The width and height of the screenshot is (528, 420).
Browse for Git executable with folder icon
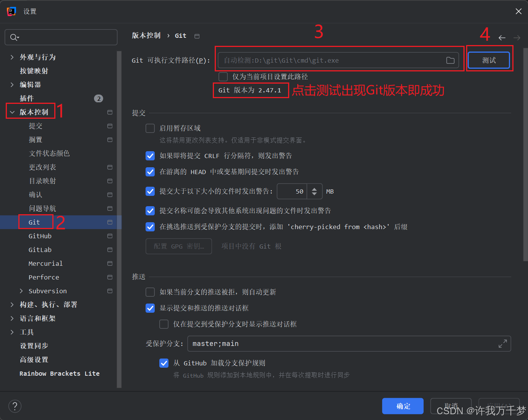tap(450, 60)
